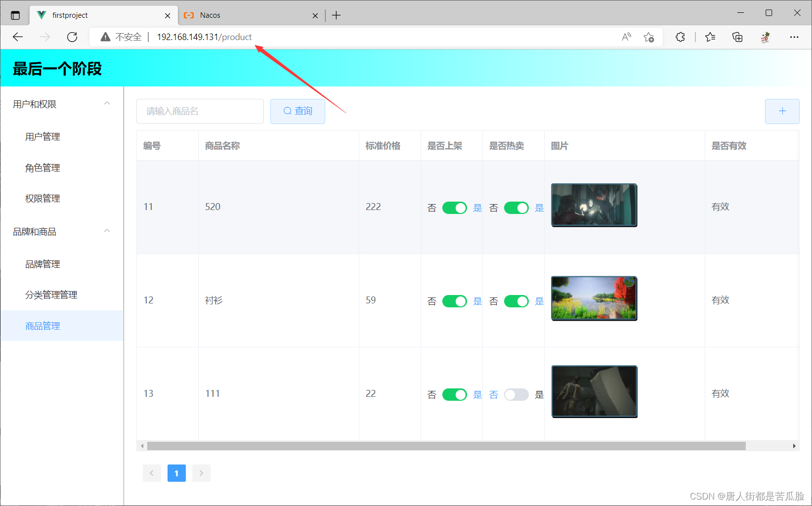The width and height of the screenshot is (812, 506).
Task: Add page to favorites star icon
Action: coord(649,37)
